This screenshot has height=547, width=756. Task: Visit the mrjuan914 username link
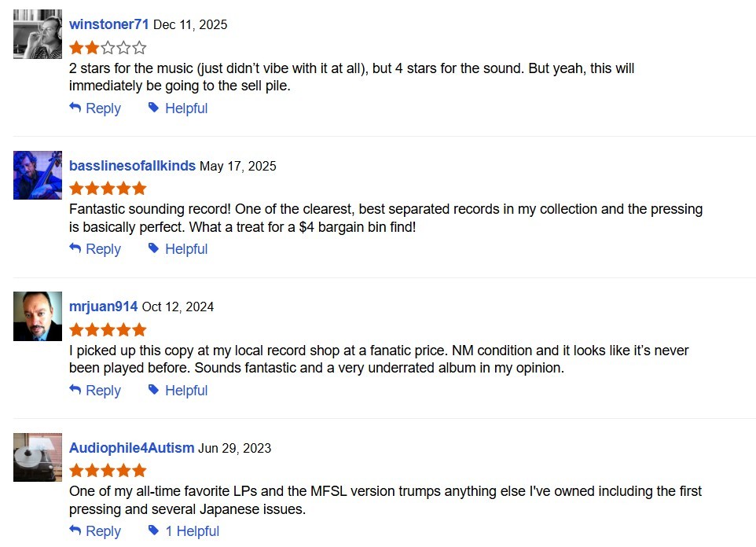(103, 307)
